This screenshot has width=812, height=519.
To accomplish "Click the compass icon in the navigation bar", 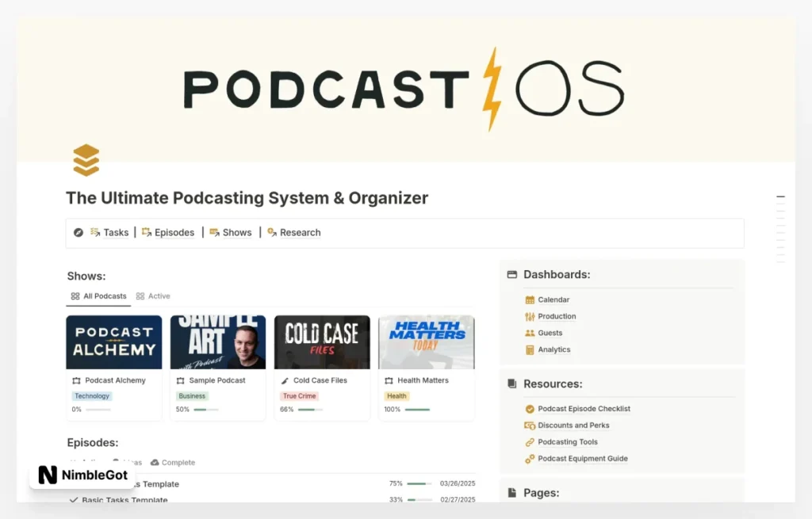I will click(79, 233).
